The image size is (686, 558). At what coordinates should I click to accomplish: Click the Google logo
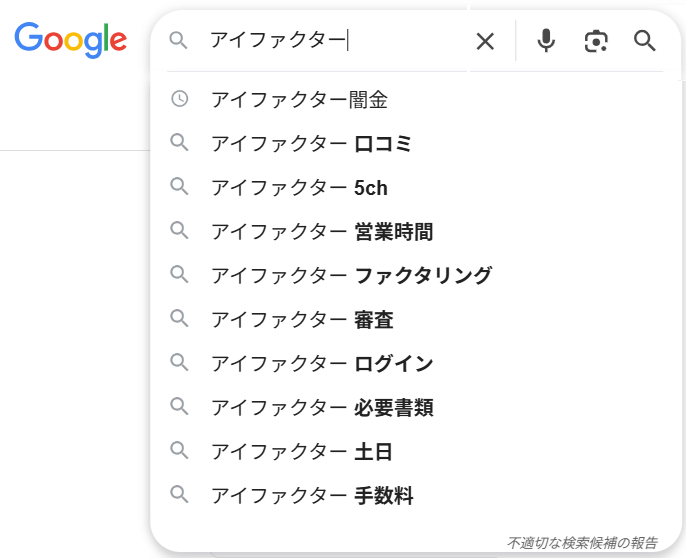(70, 39)
